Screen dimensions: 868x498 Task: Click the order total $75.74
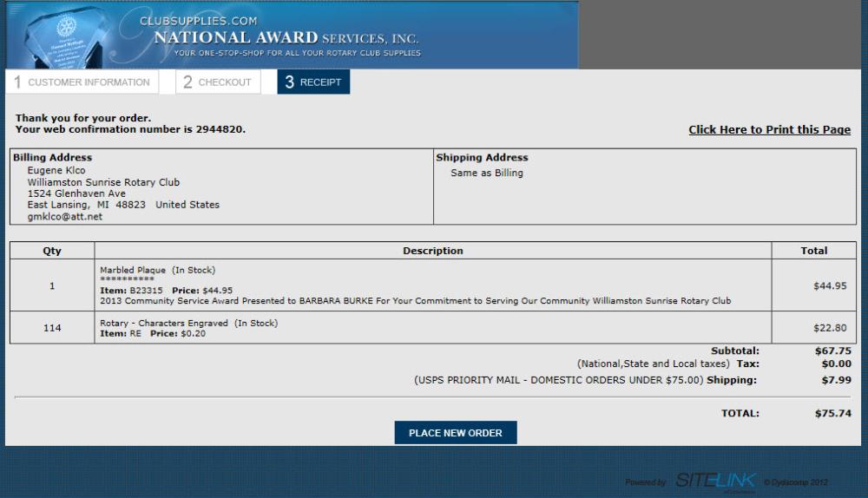point(833,413)
